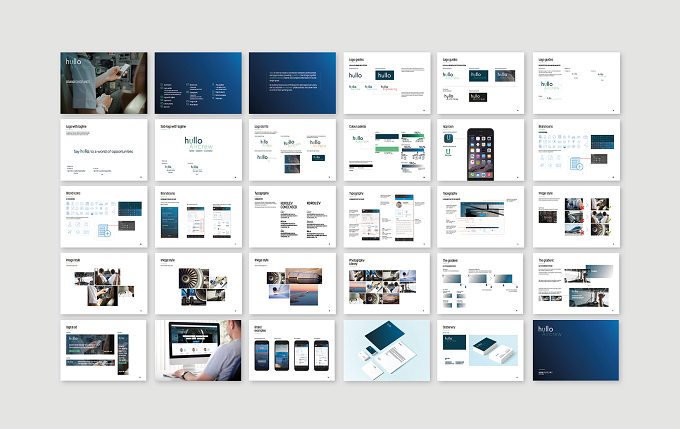Image resolution: width=680 pixels, height=429 pixels.
Task: Open the dark blue hullo Aircrew back cover
Action: 576,350
